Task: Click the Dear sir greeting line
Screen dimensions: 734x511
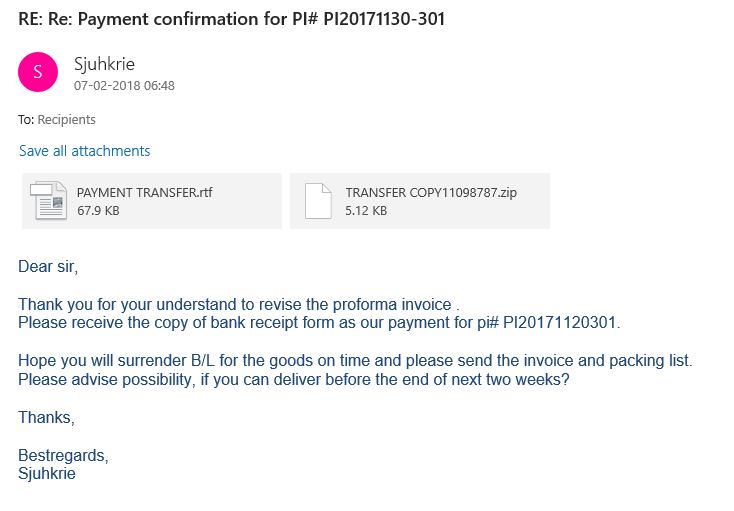Action: [x=48, y=267]
